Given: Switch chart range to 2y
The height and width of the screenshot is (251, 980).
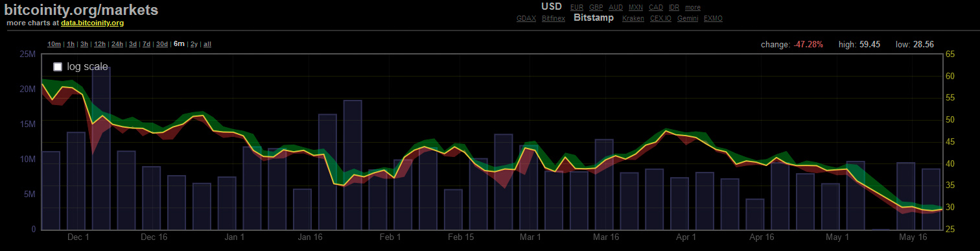Looking at the screenshot, I should coord(194,44).
